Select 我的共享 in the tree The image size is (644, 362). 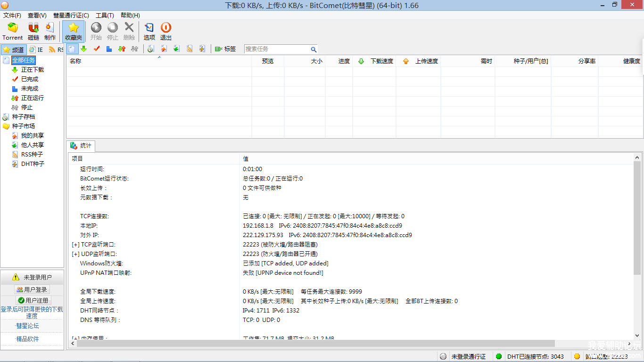pyautogui.click(x=33, y=136)
